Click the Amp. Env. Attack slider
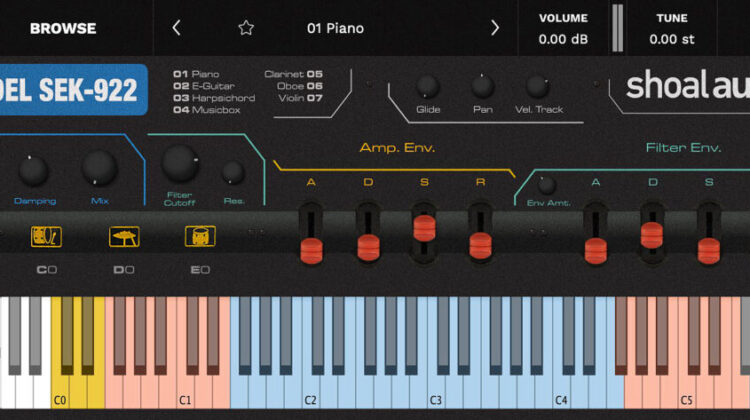 pyautogui.click(x=311, y=251)
